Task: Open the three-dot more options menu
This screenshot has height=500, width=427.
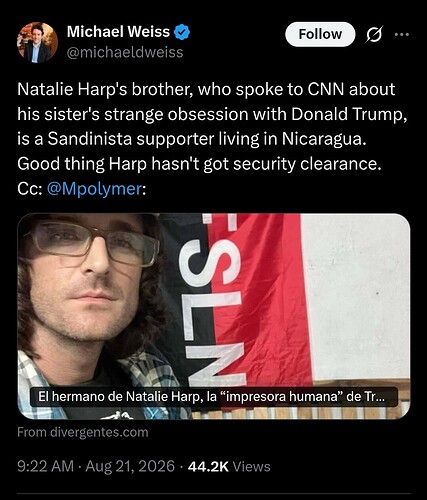Action: 401,34
